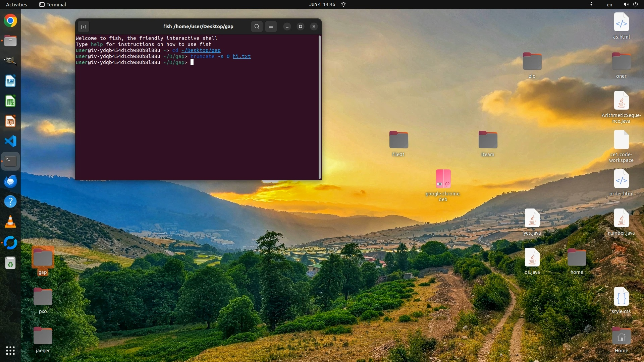This screenshot has height=362, width=644.
Task: Open terminal search with magnifier icon
Action: pos(257,26)
